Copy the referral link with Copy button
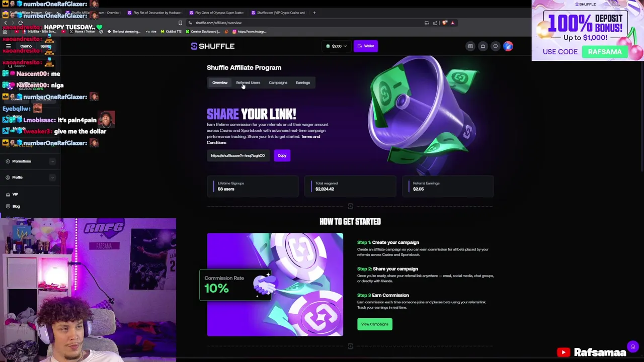Viewport: 644px width, 362px height. click(x=282, y=155)
